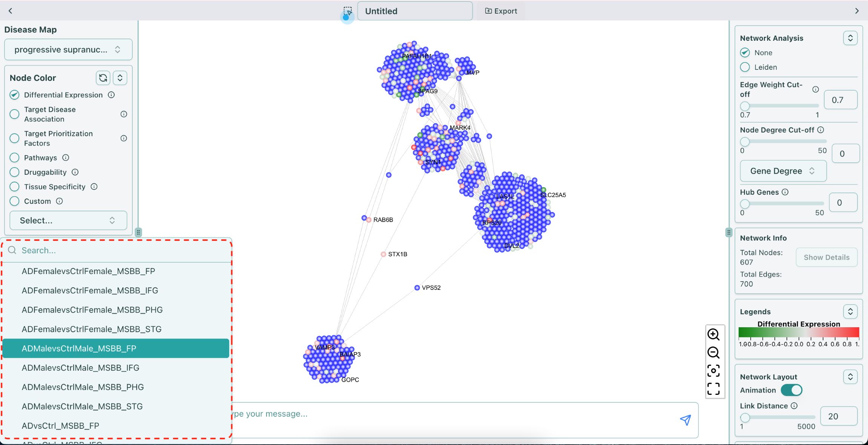Viewport: 868px width, 445px height.
Task: Click the zoom in magnifier icon
Action: click(x=713, y=334)
